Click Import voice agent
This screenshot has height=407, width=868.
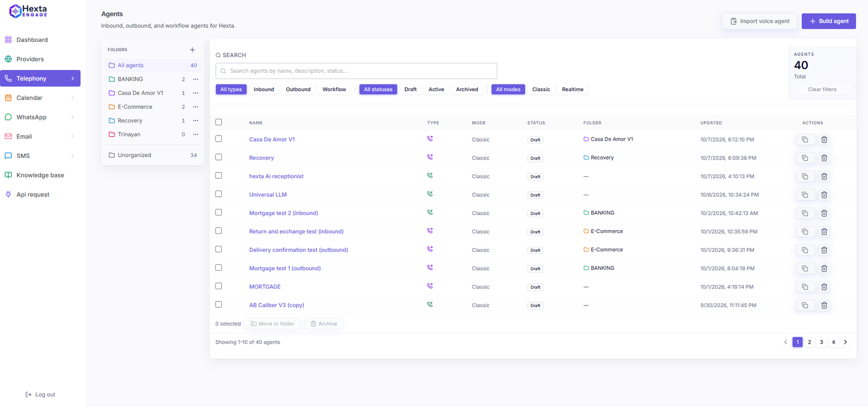[x=759, y=21]
